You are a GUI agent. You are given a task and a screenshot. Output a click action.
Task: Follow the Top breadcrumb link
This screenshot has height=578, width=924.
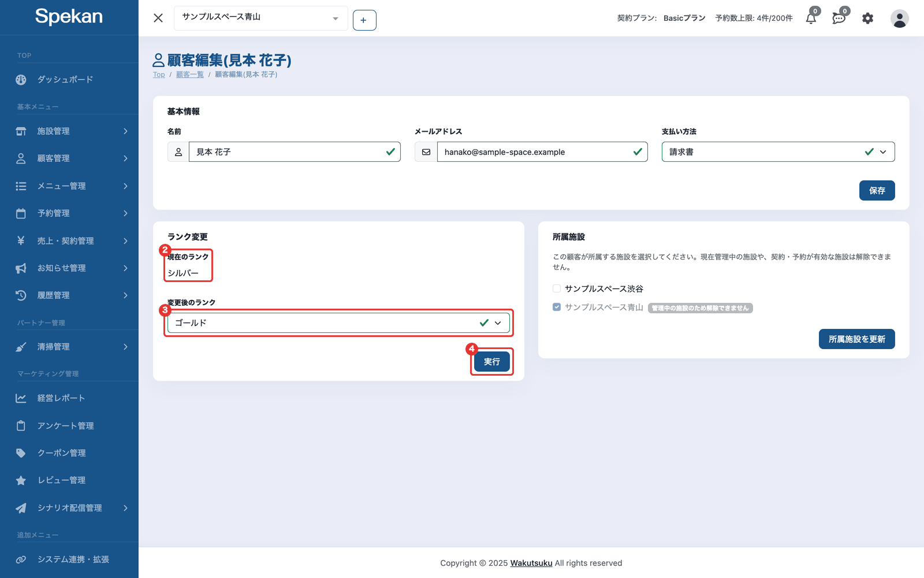pos(159,75)
